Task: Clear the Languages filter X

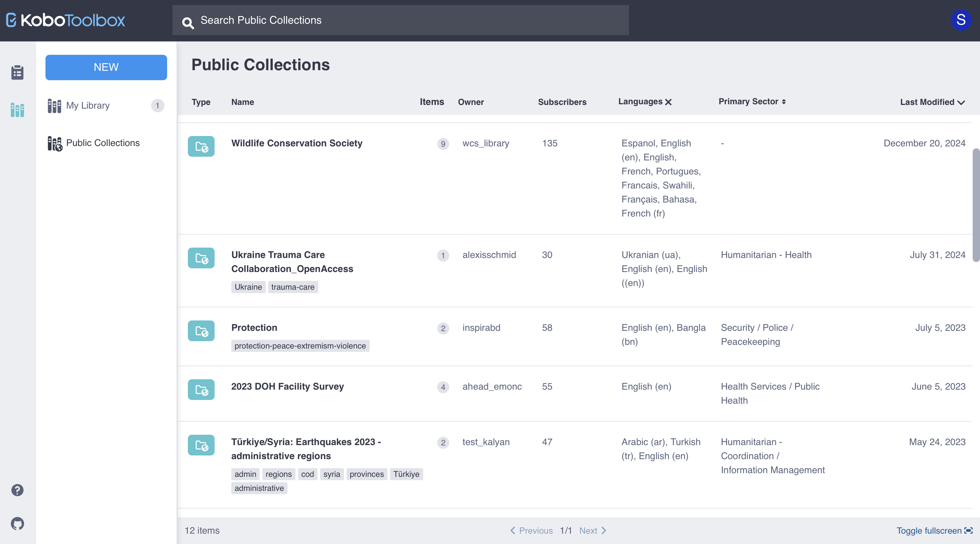Action: pyautogui.click(x=668, y=102)
